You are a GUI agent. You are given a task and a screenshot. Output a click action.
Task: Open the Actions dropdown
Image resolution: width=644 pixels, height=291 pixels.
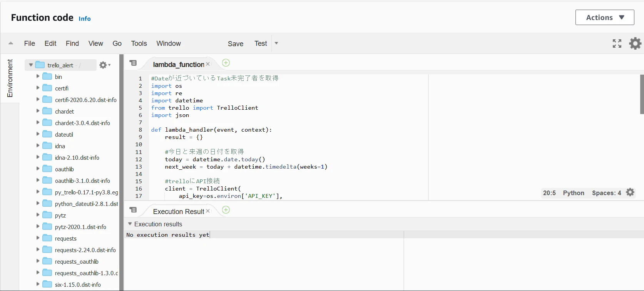coord(604,18)
